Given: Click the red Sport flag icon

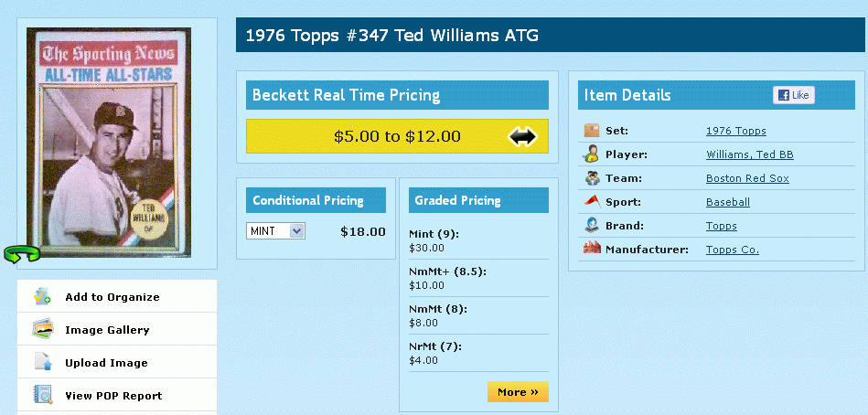Looking at the screenshot, I should pyautogui.click(x=592, y=201).
